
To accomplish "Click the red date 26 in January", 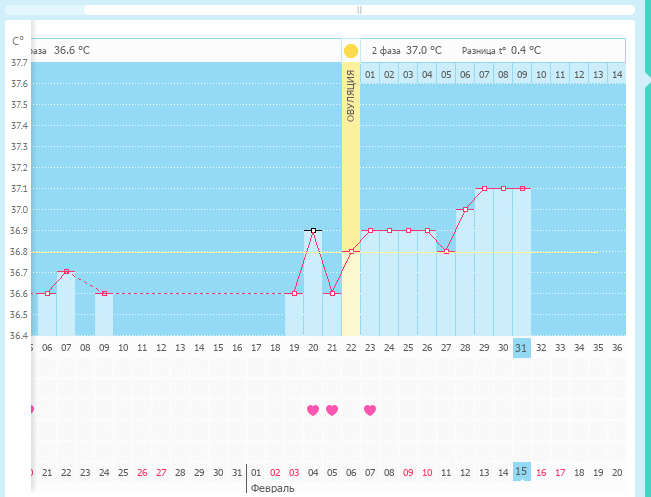I will coord(142,472).
